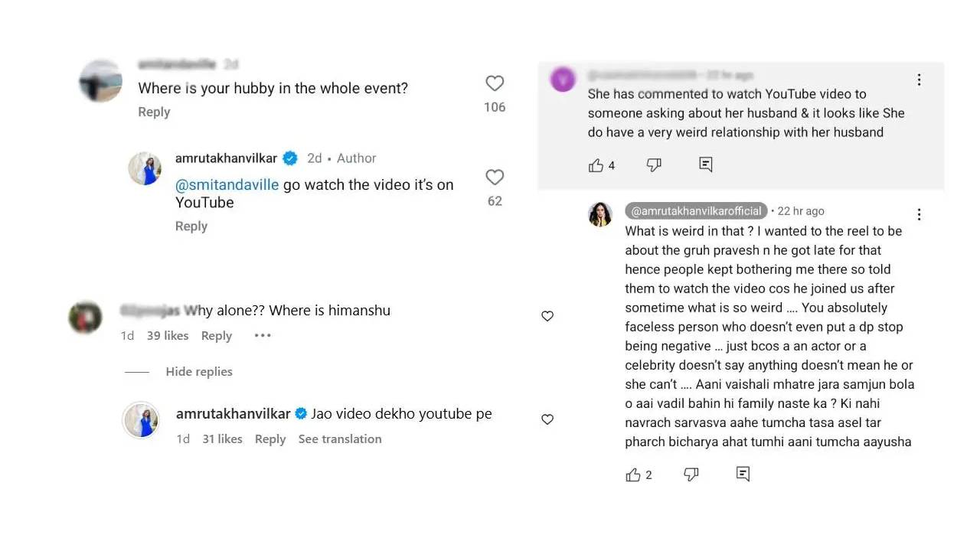Dislike amrutakhanvilkarofficial's YouTube reply
This screenshot has height=551, width=980.
691,474
